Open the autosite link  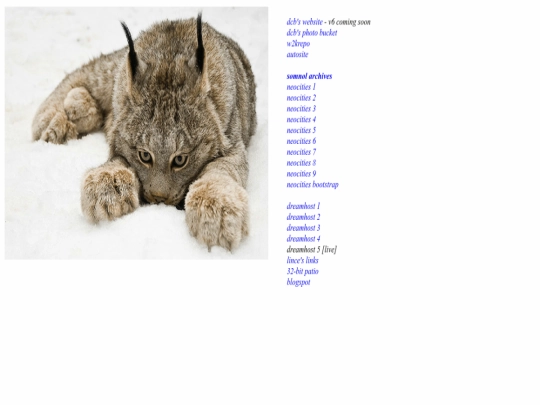297,54
